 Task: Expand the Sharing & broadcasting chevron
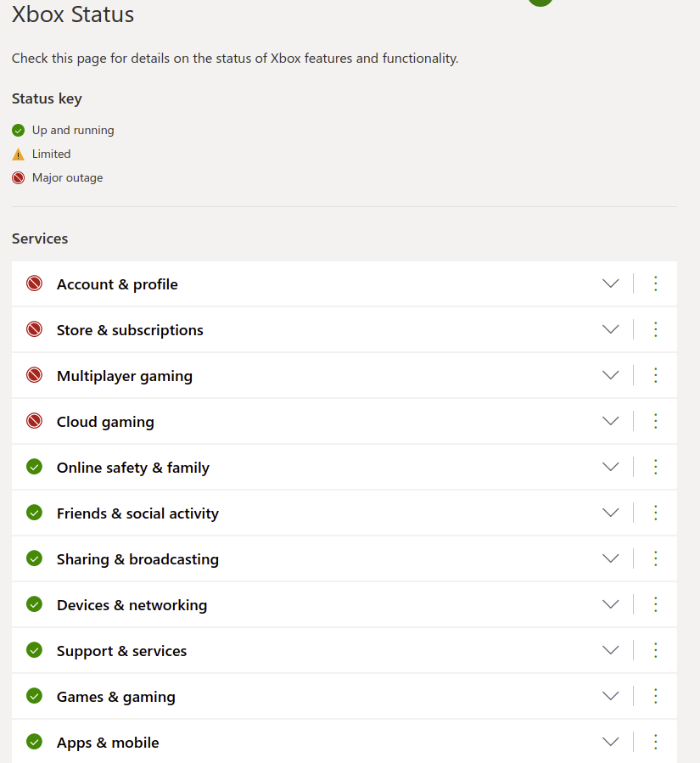(611, 558)
